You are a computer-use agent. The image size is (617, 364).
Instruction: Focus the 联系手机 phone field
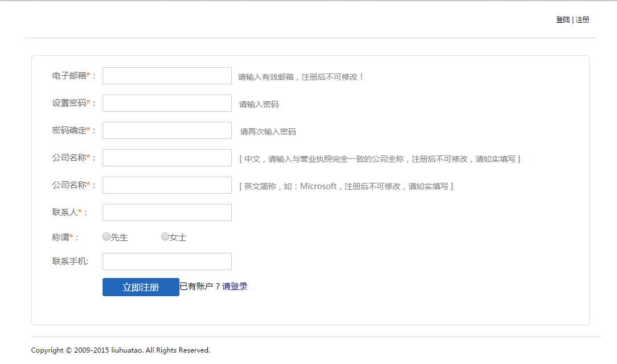pyautogui.click(x=167, y=261)
